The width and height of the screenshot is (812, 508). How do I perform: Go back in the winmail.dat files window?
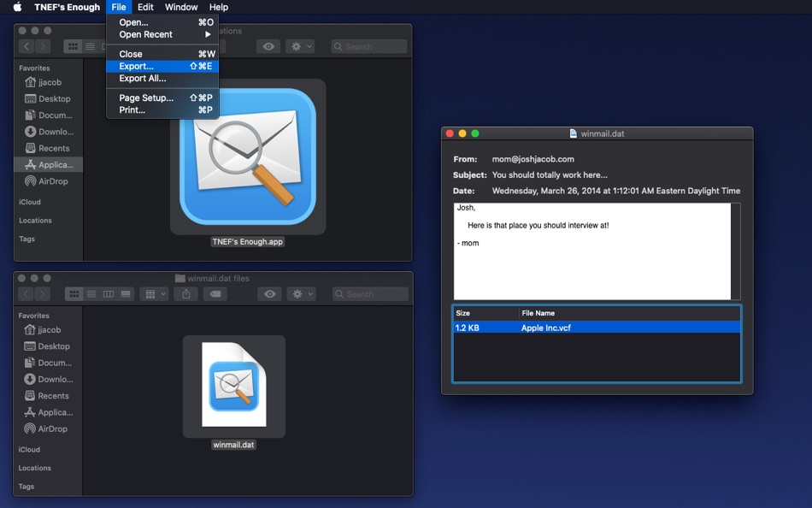[26, 294]
